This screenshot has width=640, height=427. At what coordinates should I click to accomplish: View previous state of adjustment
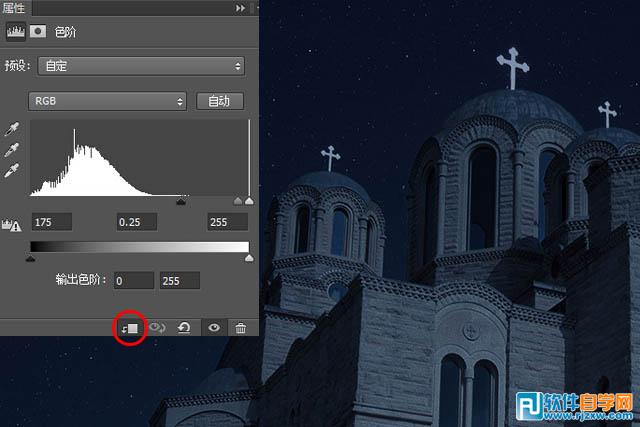(x=157, y=328)
